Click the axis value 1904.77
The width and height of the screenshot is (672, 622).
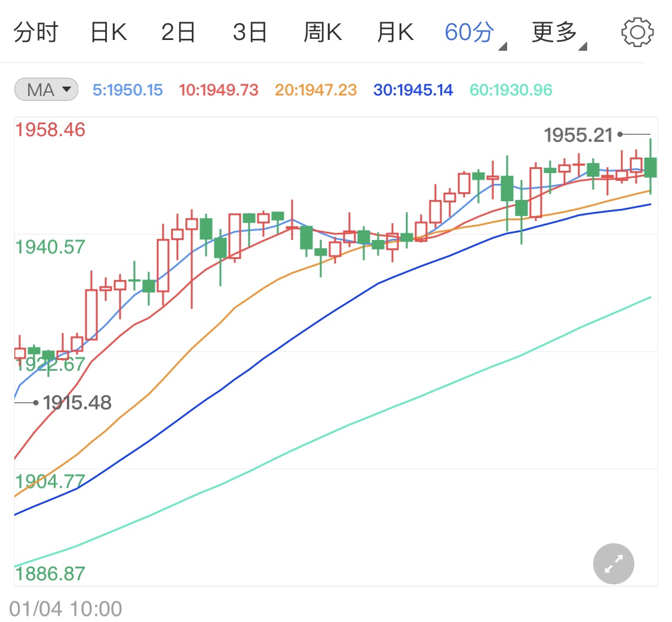pos(50,482)
